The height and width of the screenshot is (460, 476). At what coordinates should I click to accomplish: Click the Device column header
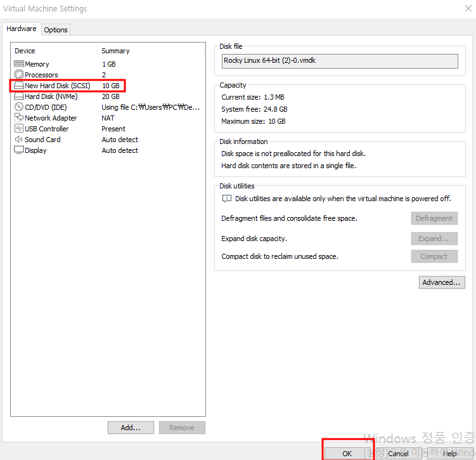25,51
